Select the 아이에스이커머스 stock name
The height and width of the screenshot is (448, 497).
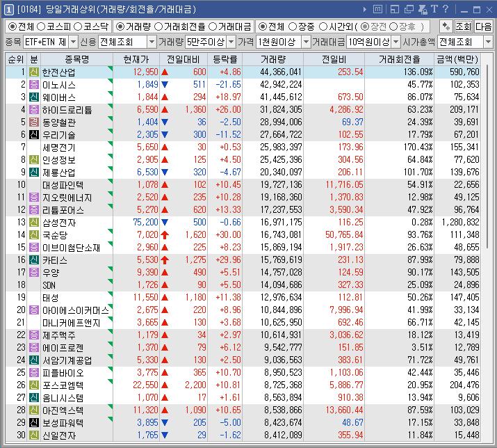click(76, 310)
